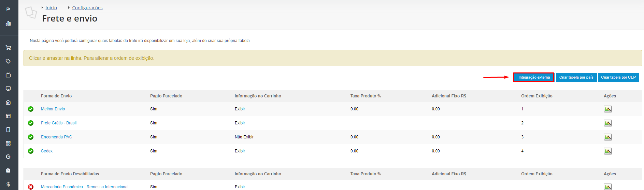
Task: Edit the Mercadoria Econômica action icon
Action: (607, 187)
